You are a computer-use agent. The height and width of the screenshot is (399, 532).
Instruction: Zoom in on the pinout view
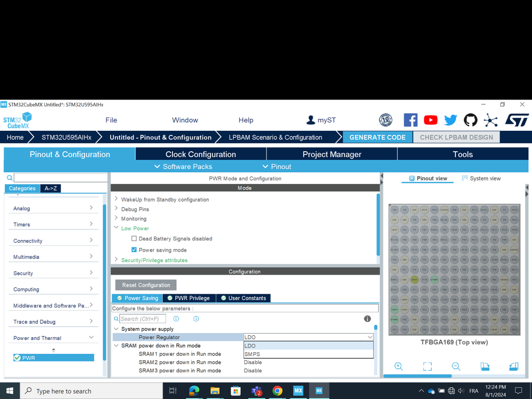(x=399, y=367)
